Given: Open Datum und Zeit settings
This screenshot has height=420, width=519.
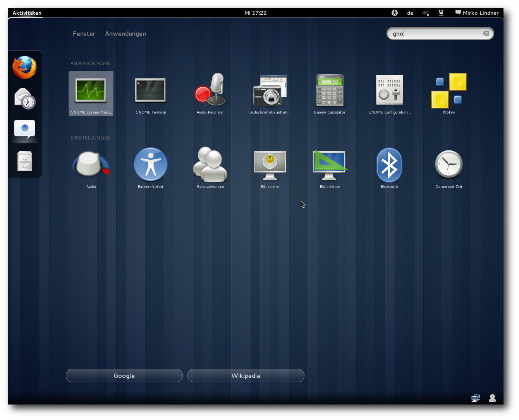Looking at the screenshot, I should point(449,168).
